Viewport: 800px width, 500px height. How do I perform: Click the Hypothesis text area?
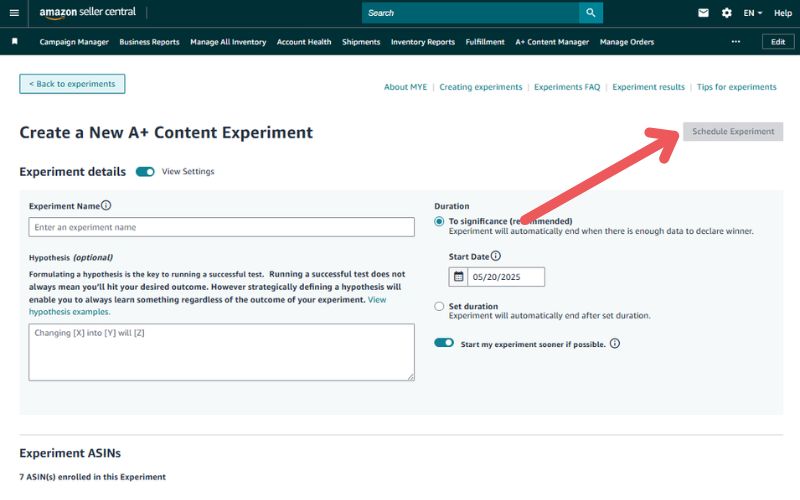(x=221, y=352)
